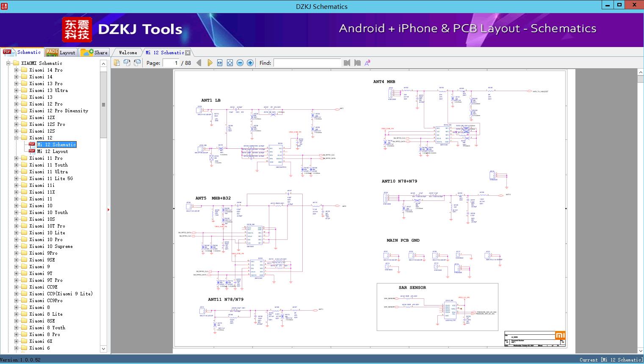Select the fit-to-page view icon

click(229, 62)
